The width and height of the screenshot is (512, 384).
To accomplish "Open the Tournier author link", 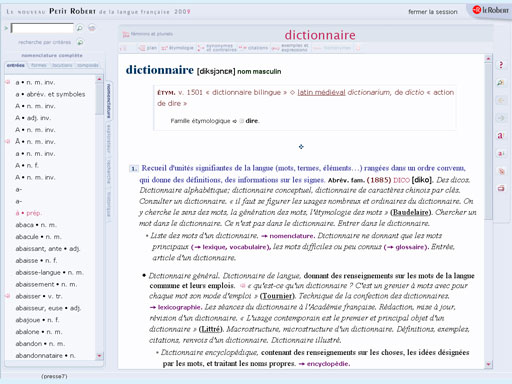I will coord(277,296).
